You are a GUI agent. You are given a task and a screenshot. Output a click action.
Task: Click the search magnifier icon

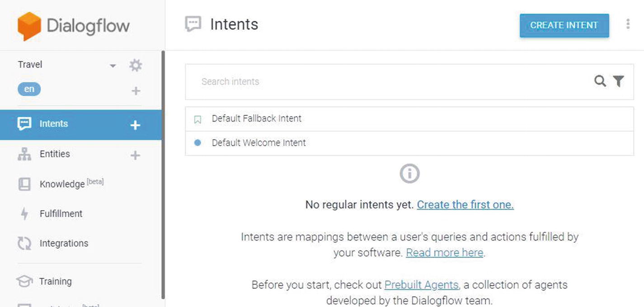(x=600, y=81)
